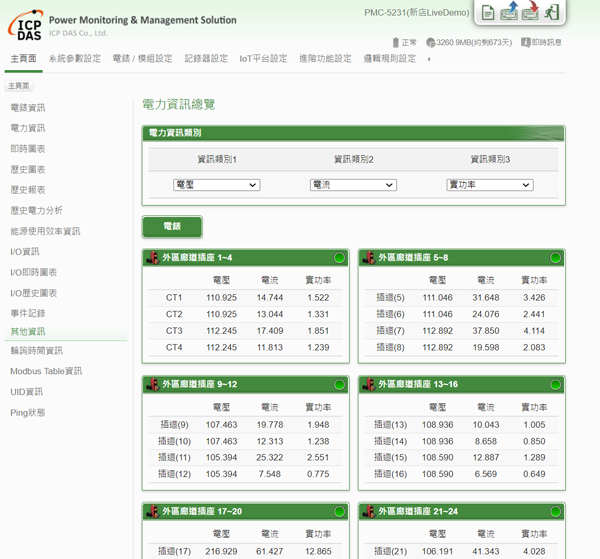Click green status light of 外區廊道插座 9~12
Screen dimensions: 600x559
tap(339, 385)
